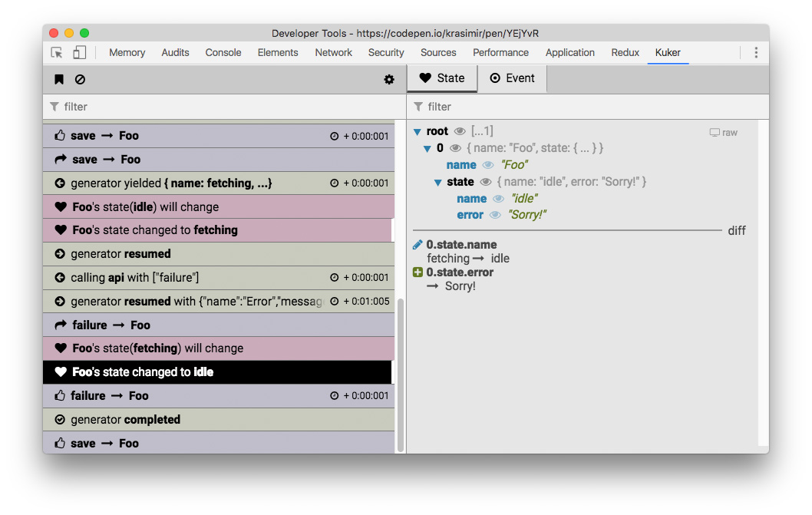
Task: Select 'calling api with ["failure"]' row
Action: pyautogui.click(x=219, y=278)
